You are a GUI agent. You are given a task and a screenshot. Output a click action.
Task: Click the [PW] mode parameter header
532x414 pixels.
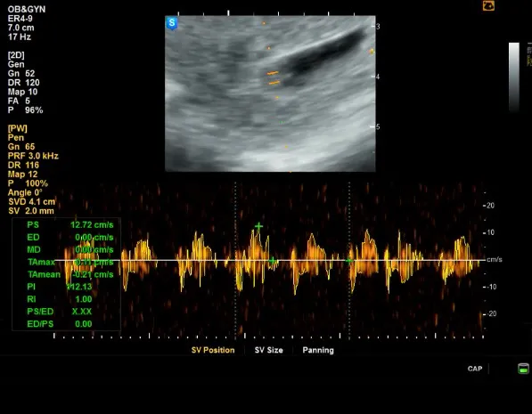(17, 128)
